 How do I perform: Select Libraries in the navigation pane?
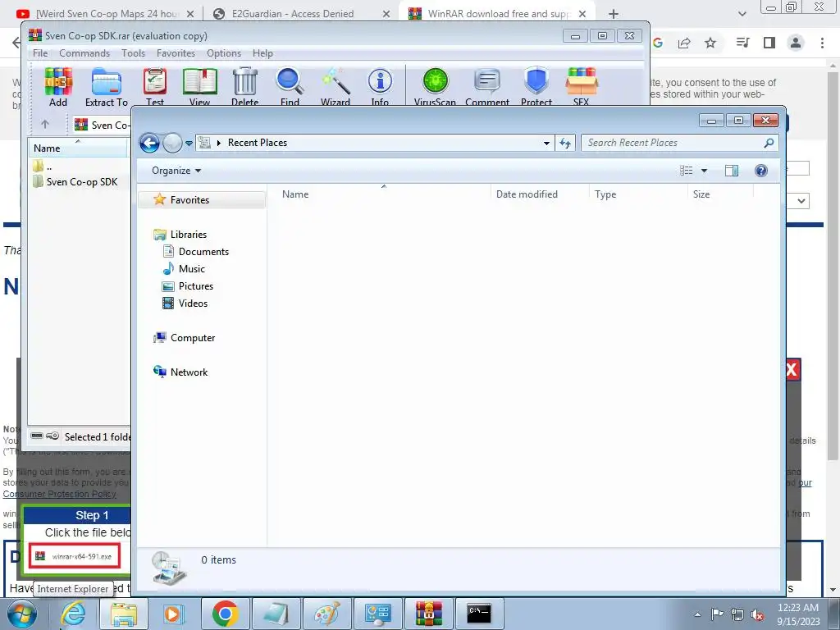click(x=180, y=234)
